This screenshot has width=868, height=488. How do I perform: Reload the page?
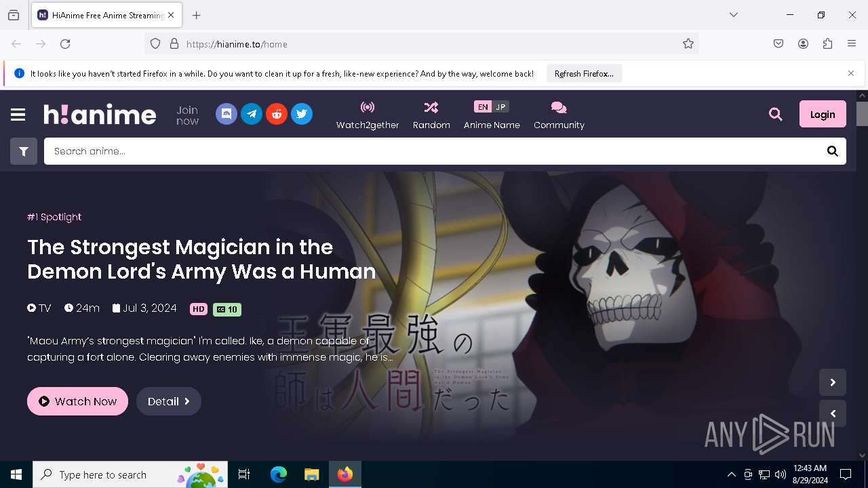coord(65,44)
